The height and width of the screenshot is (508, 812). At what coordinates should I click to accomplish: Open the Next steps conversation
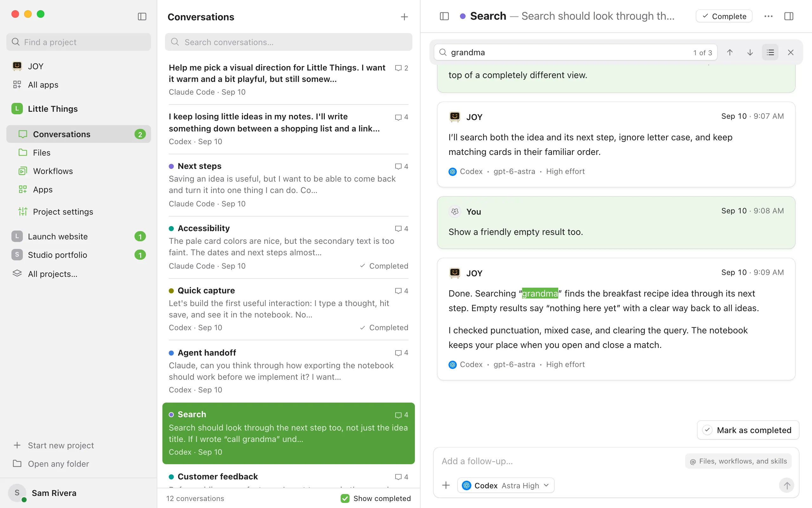(x=289, y=185)
